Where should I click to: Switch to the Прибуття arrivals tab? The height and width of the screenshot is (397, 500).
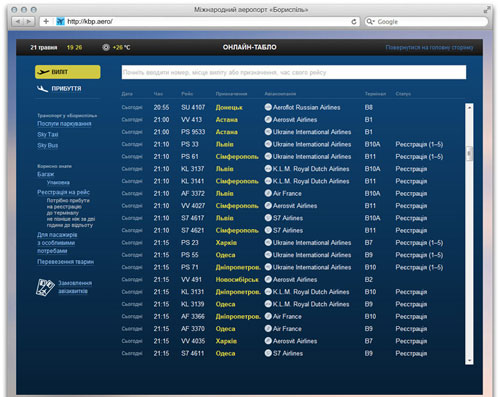pyautogui.click(x=59, y=89)
